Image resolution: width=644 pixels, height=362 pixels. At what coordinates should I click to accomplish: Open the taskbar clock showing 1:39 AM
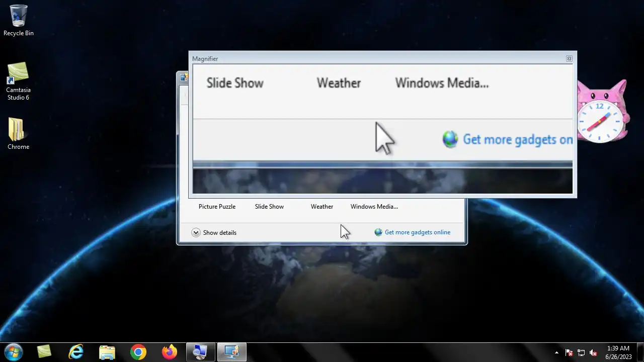point(618,352)
